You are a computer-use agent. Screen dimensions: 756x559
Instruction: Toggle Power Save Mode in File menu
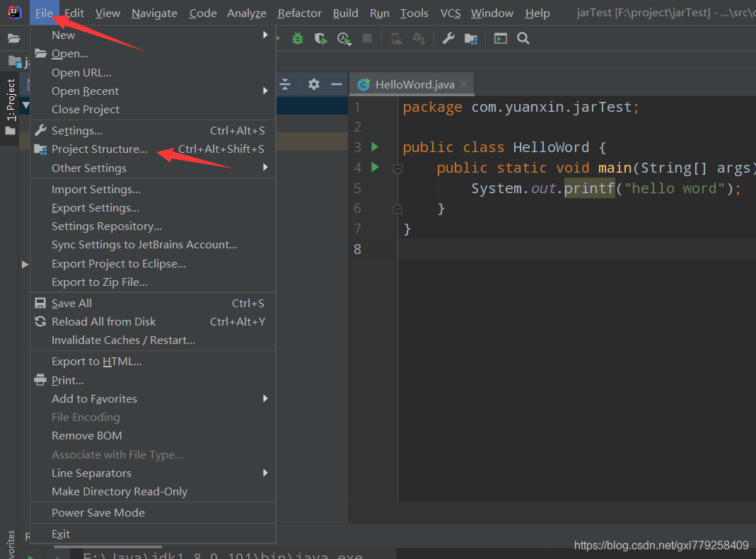pyautogui.click(x=98, y=512)
